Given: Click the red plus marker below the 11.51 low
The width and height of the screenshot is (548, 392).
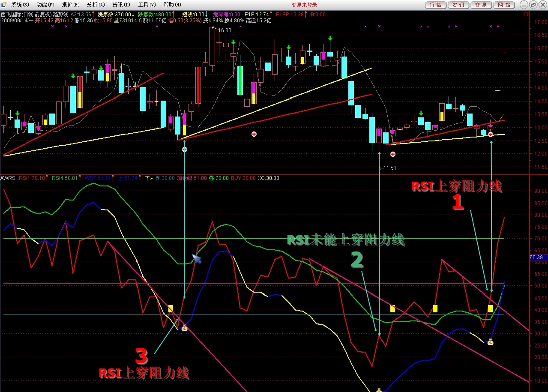Looking at the screenshot, I should pos(392,154).
